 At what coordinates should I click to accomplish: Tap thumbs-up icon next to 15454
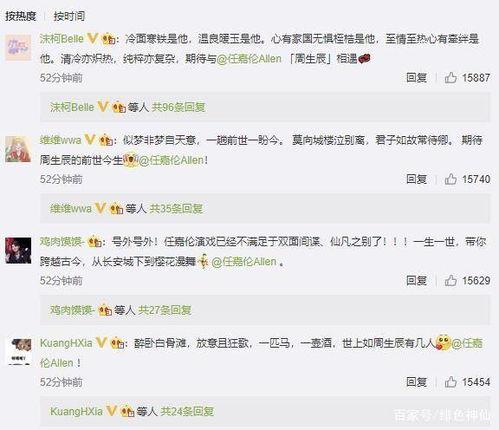coord(450,382)
